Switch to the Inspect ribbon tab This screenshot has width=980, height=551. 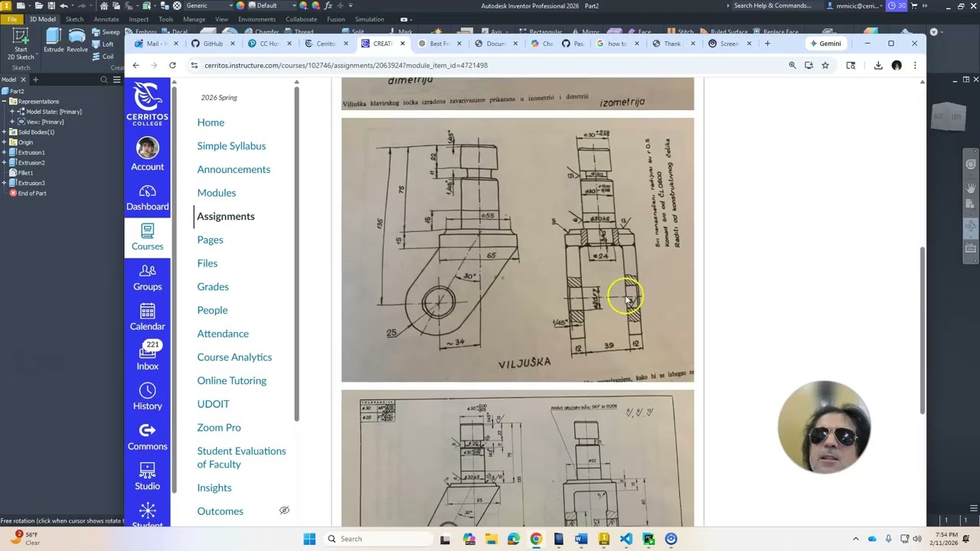[x=139, y=19]
